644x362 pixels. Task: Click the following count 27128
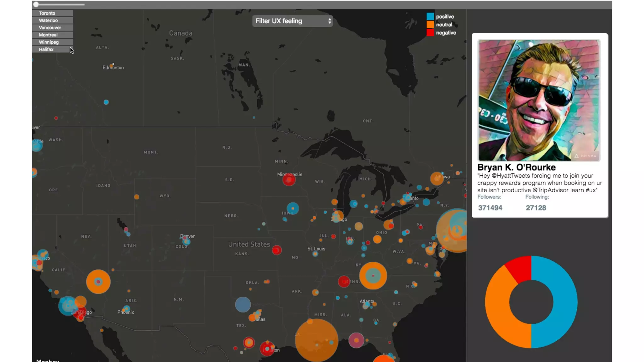coord(536,208)
